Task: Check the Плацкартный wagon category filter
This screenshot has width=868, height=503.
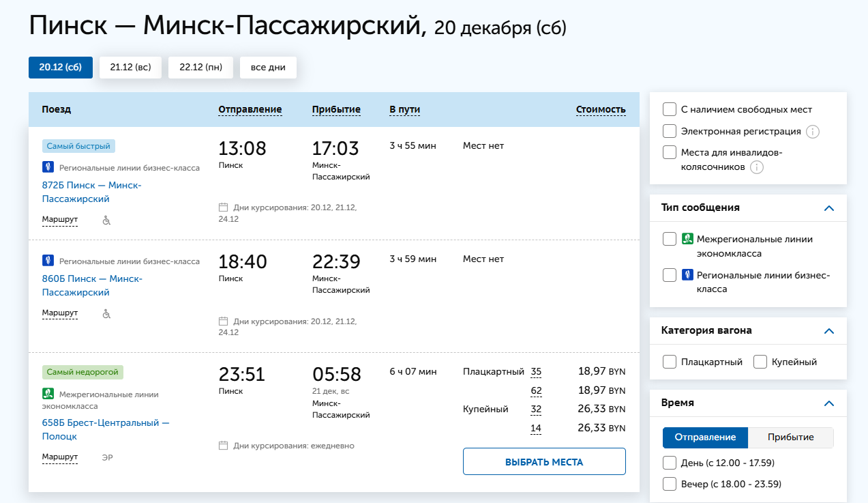Action: click(670, 362)
